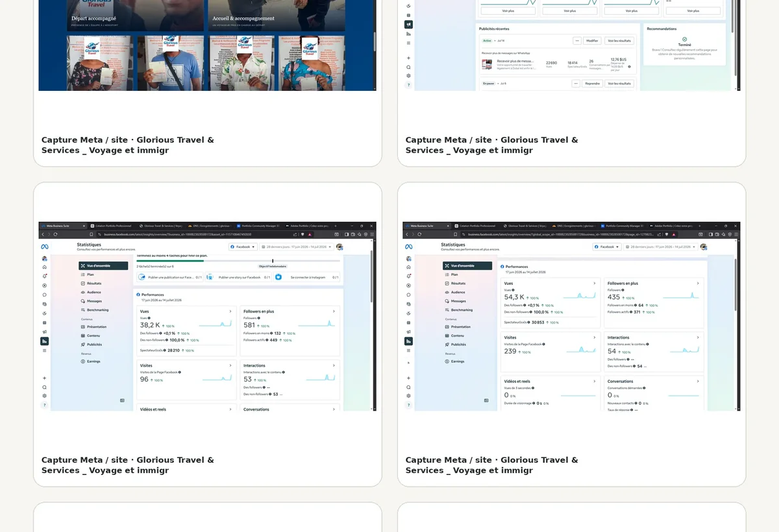In the 54,3 K screenshot, switch to the Adobe Portfolio tab
Screen dimensions: 779x532
671,226
